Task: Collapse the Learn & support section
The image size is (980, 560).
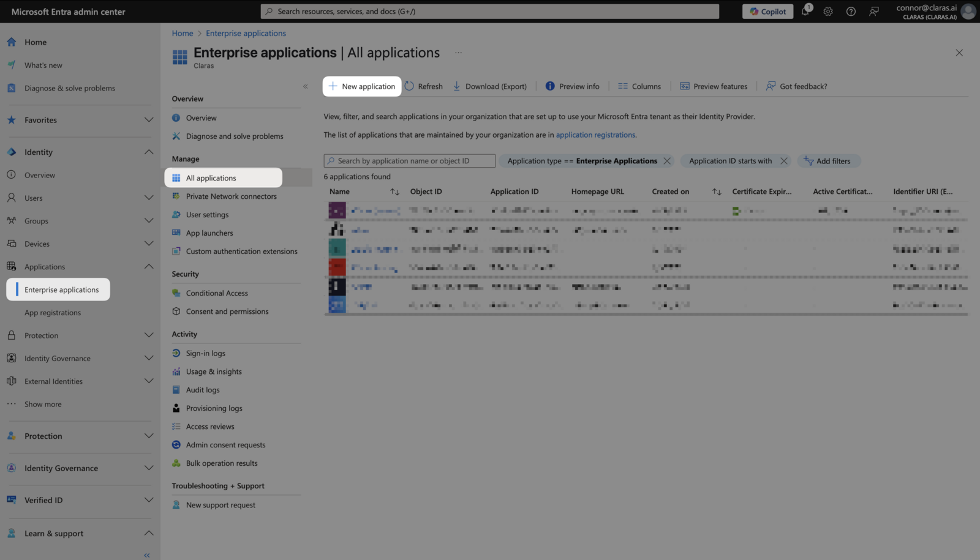Action: point(148,534)
